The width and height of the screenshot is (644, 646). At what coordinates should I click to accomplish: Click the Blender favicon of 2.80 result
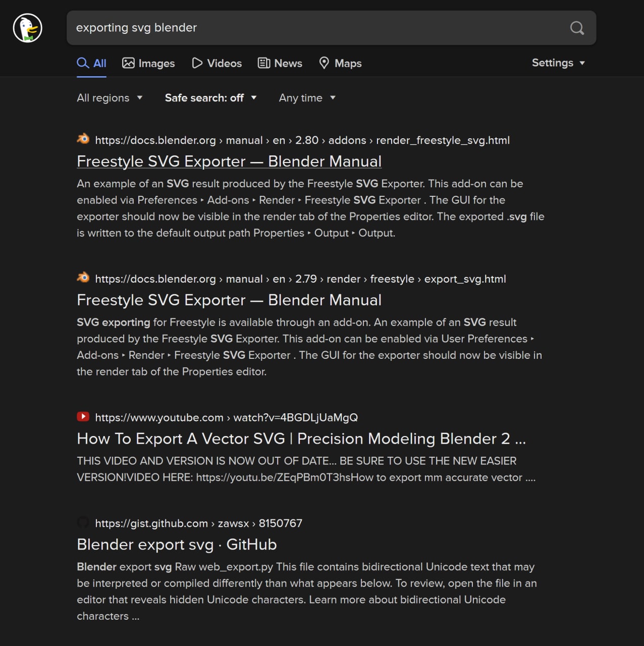click(83, 138)
